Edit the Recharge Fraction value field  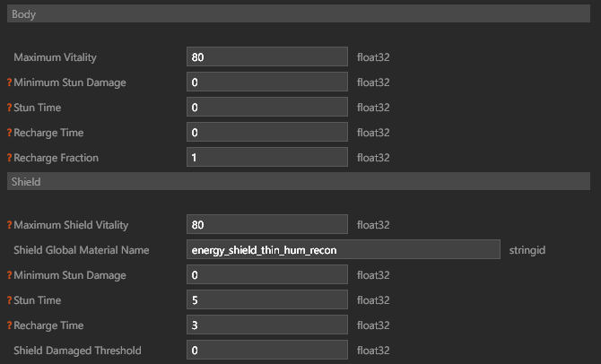pos(267,157)
